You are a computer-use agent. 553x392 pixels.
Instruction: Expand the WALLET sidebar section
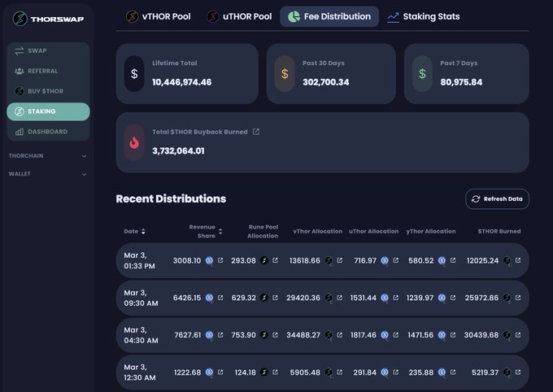pyautogui.click(x=84, y=173)
